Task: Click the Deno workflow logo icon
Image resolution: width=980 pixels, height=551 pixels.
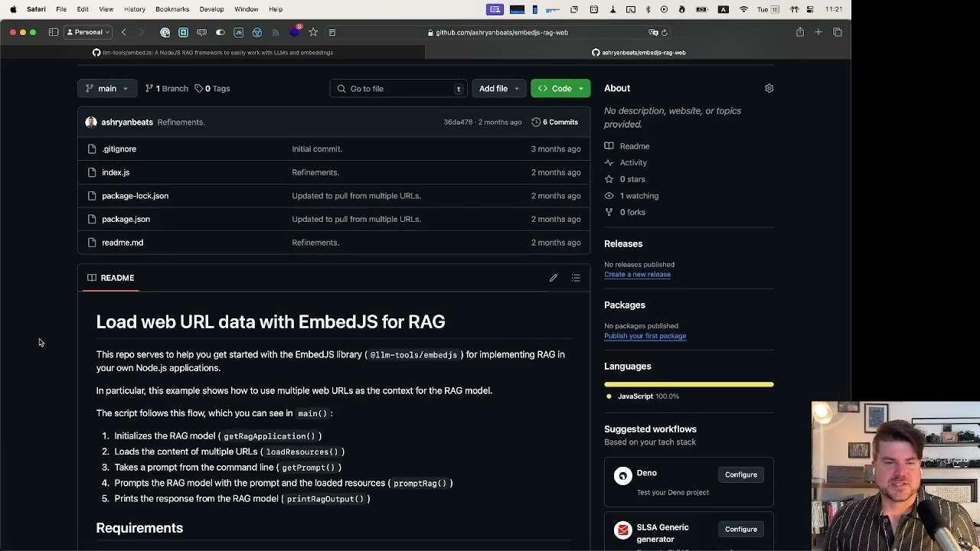Action: pos(622,476)
